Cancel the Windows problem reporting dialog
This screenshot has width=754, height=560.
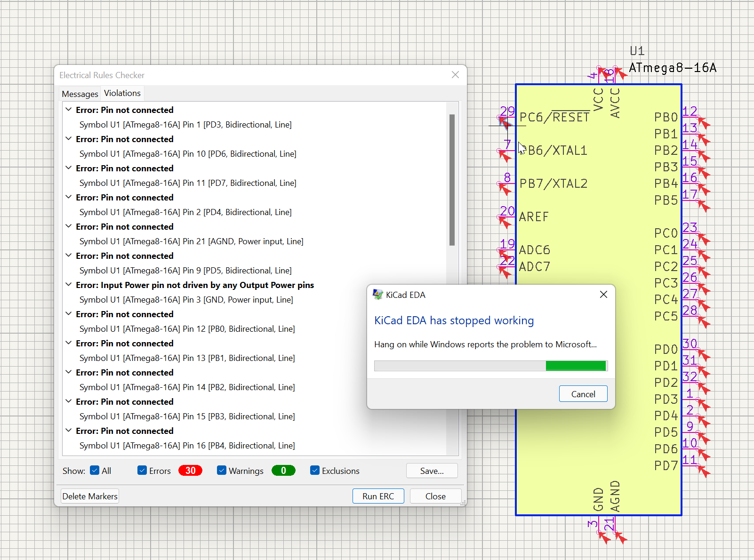coord(583,394)
